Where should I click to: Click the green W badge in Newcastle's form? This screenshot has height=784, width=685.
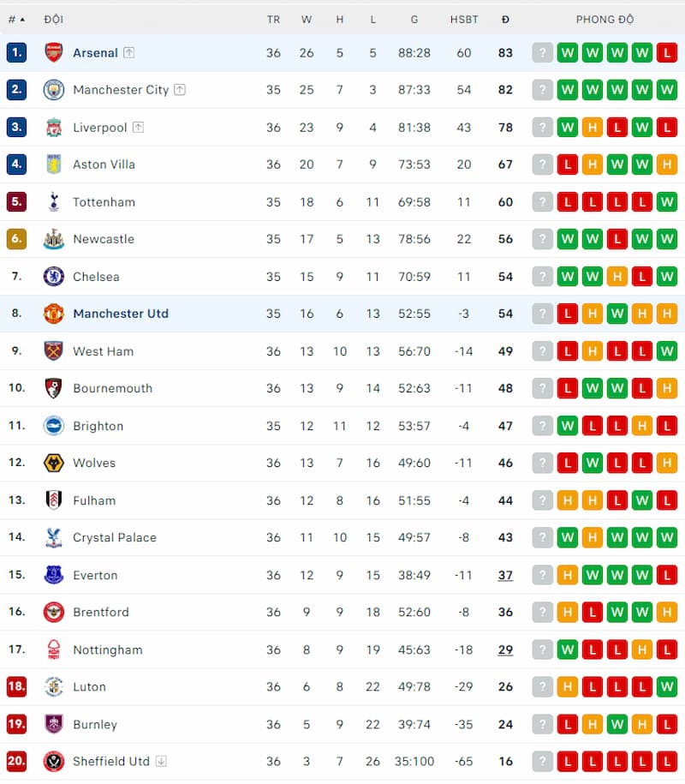(567, 239)
